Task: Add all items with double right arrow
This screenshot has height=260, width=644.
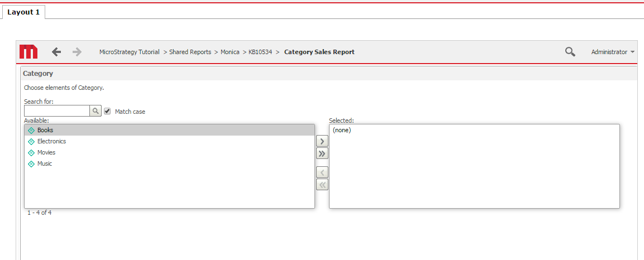Action: pyautogui.click(x=322, y=153)
